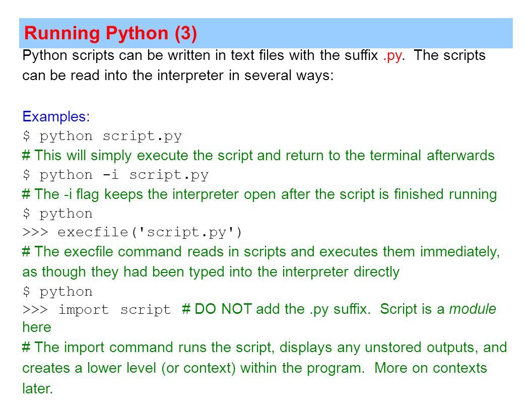Select the '$ python -i script.py' command

115,175
